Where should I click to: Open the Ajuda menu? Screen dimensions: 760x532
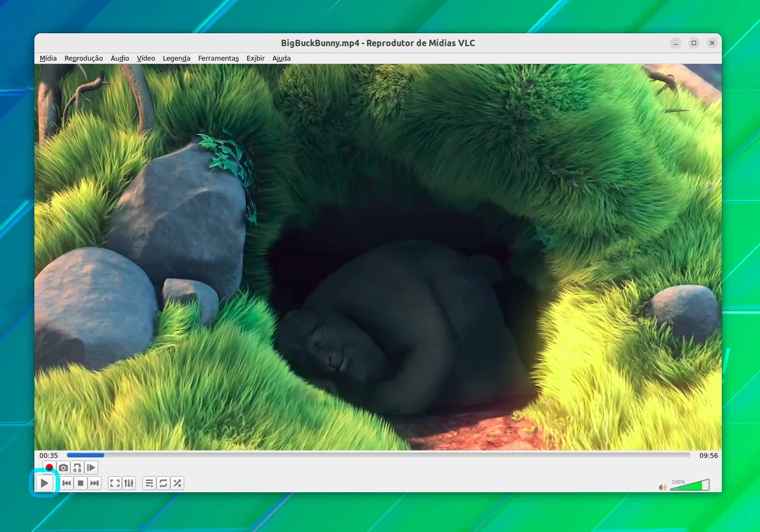point(281,58)
